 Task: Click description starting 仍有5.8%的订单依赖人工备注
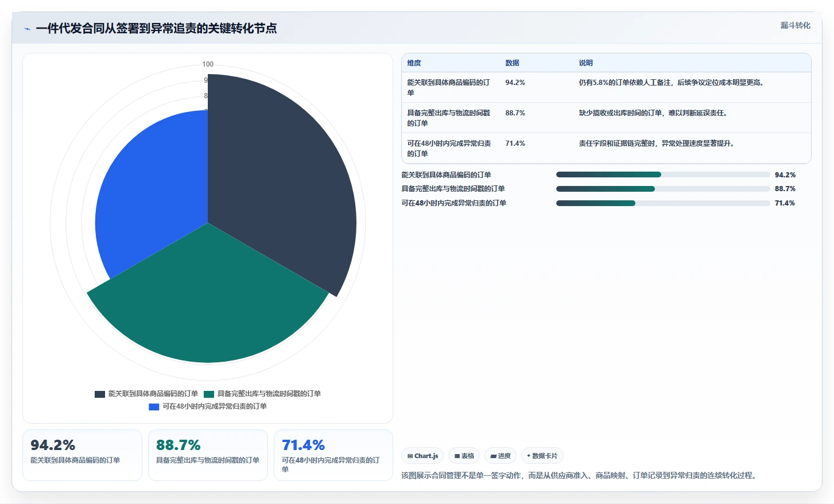point(672,83)
